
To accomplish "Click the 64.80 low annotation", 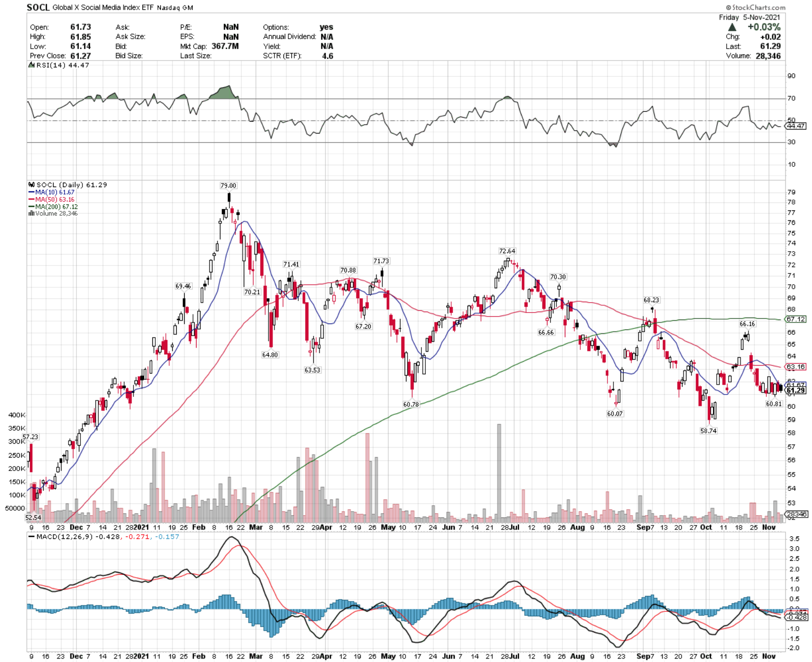I will coord(270,355).
